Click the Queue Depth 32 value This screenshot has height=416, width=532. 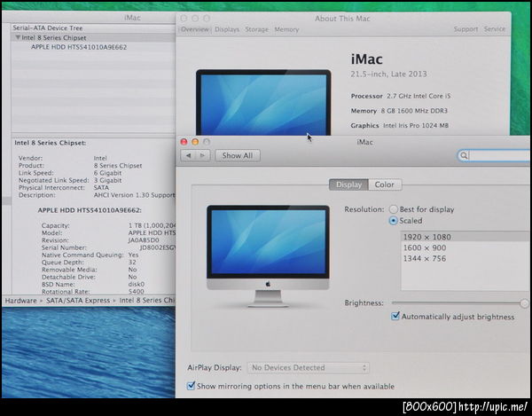point(132,263)
